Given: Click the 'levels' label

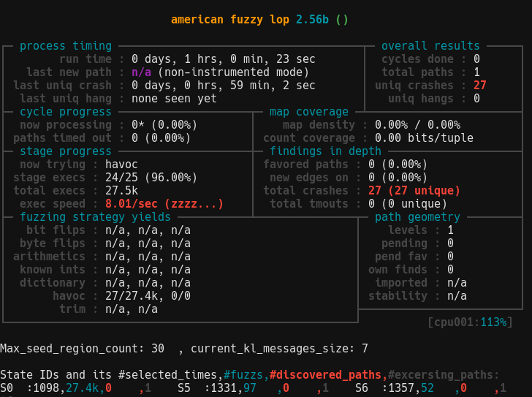Looking at the screenshot, I should [408, 230].
